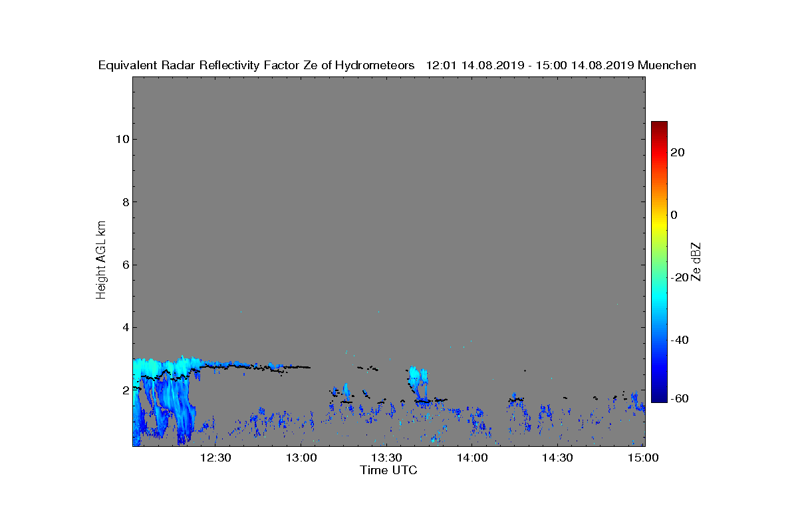The height and width of the screenshot is (532, 798).
Task: Click the height label 6
Action: (x=124, y=265)
